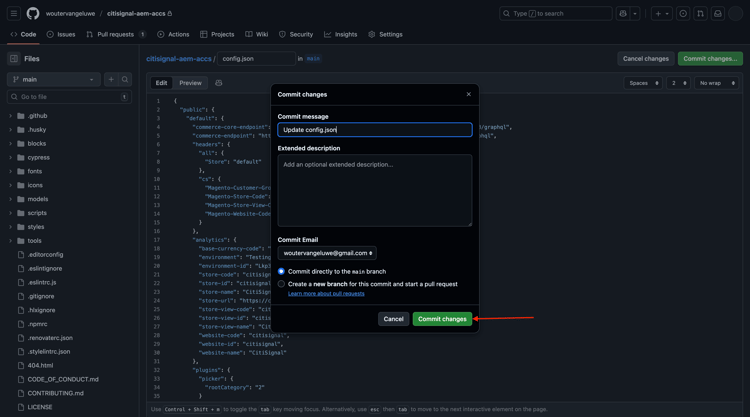Open the Copilot icon in header

point(623,13)
